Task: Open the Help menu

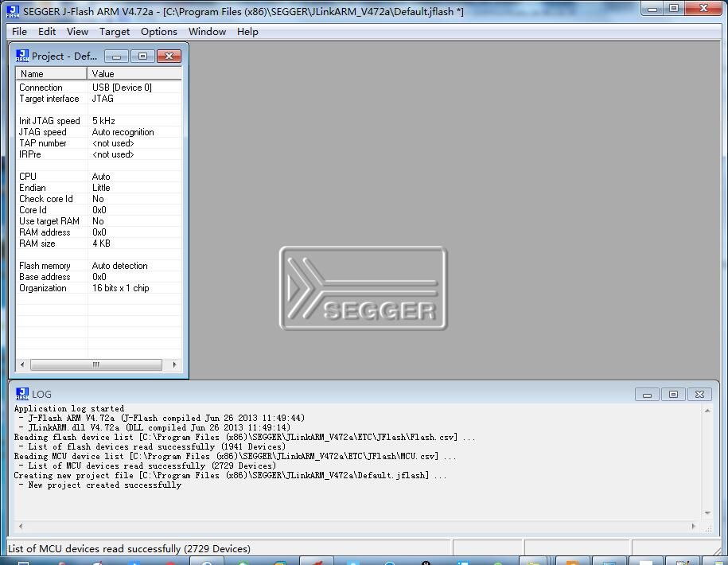Action: (x=247, y=32)
